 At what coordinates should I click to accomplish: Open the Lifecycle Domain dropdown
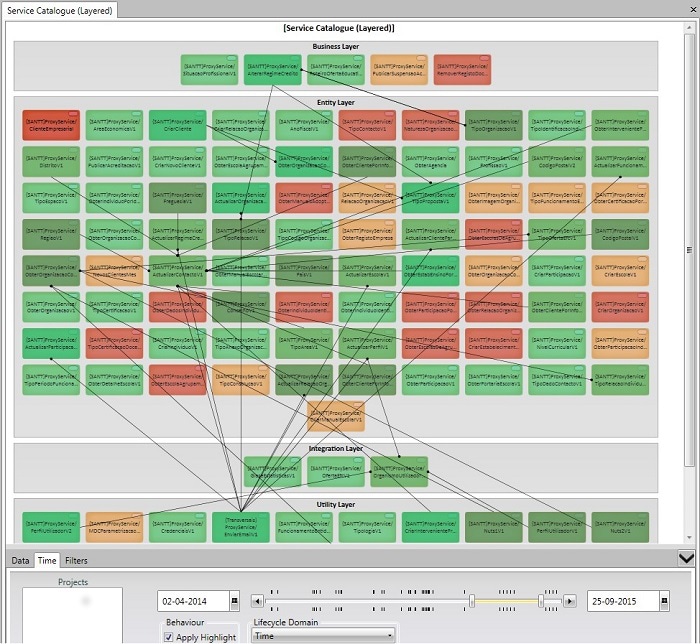pyautogui.click(x=323, y=636)
